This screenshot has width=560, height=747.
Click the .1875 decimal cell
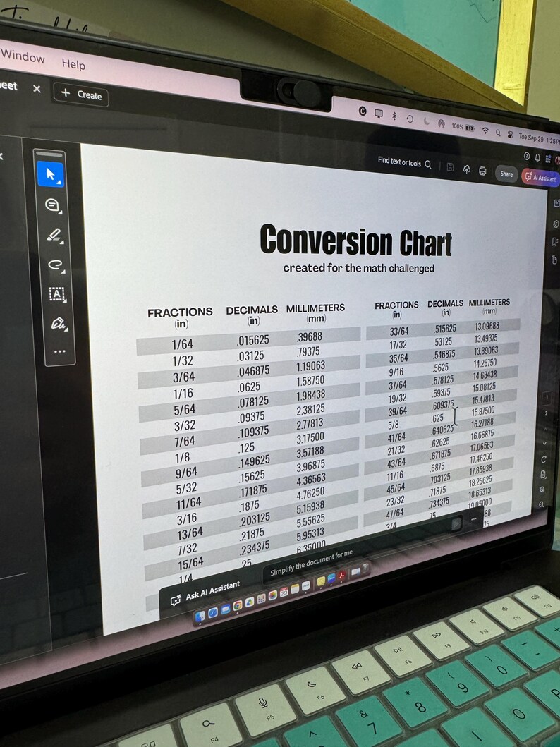coord(249,506)
